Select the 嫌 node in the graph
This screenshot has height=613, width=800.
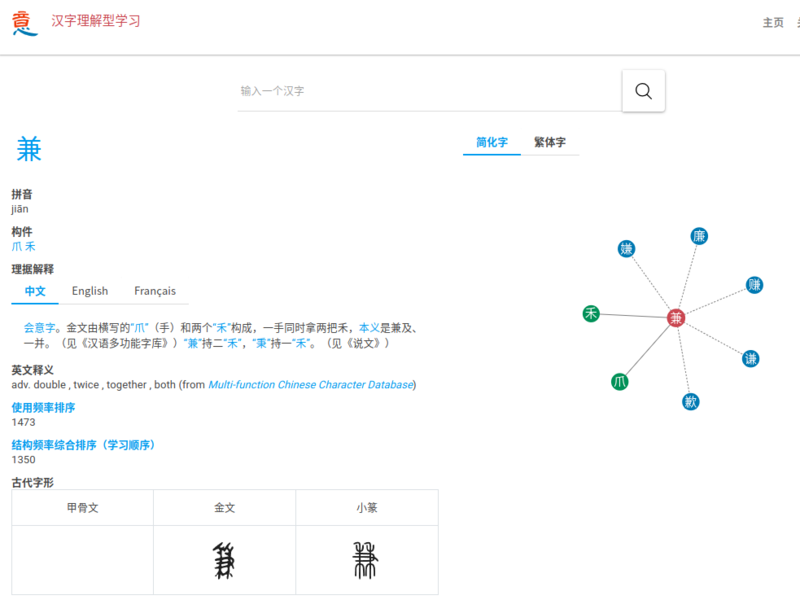pyautogui.click(x=627, y=249)
